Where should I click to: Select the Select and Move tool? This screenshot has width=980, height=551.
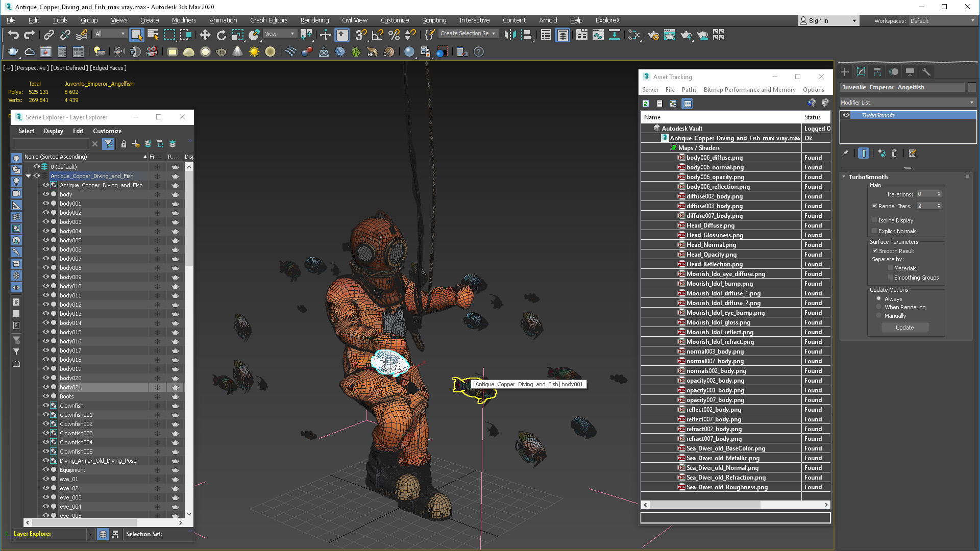click(x=205, y=35)
